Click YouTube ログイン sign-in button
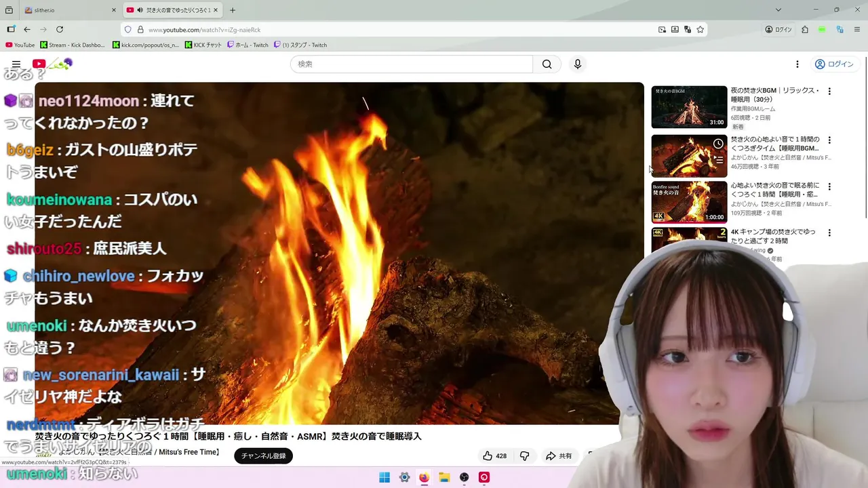The width and height of the screenshot is (868, 488). click(834, 64)
